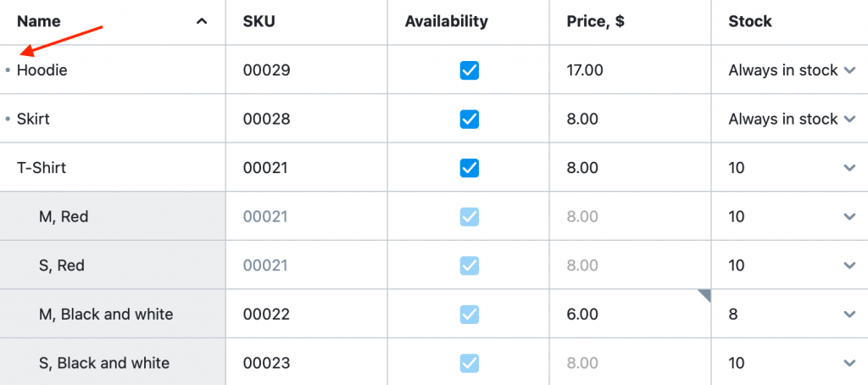Screen dimensions: 868x385
Task: Sort by the SKU column header
Action: click(x=259, y=21)
